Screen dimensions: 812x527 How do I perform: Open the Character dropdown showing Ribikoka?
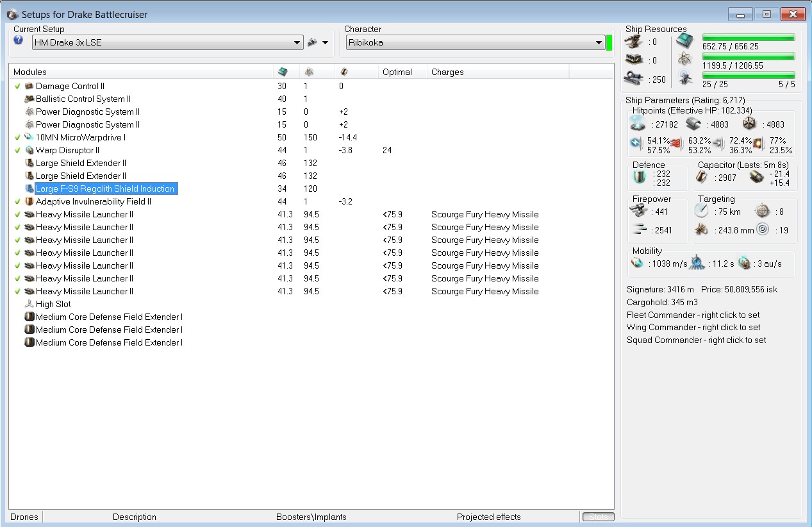coord(474,43)
